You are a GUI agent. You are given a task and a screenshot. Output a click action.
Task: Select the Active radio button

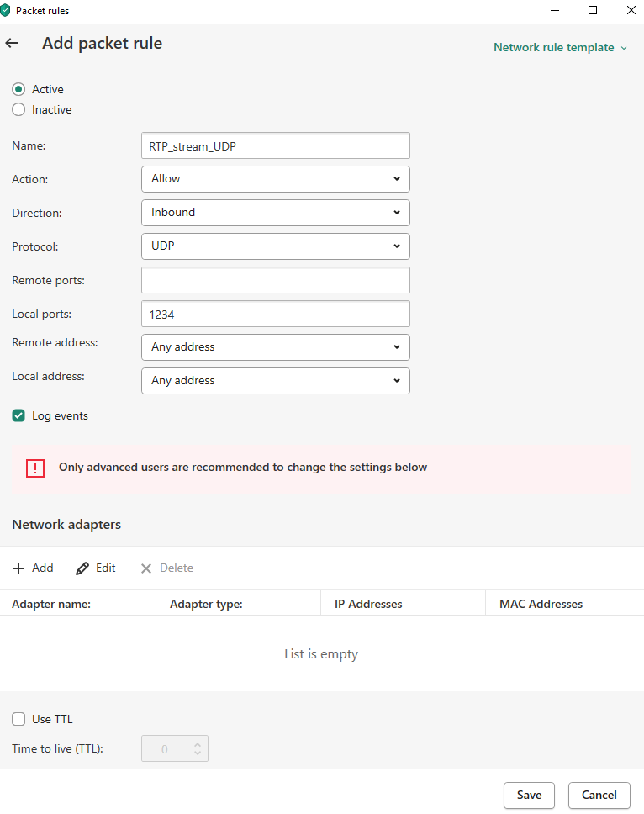click(x=18, y=89)
